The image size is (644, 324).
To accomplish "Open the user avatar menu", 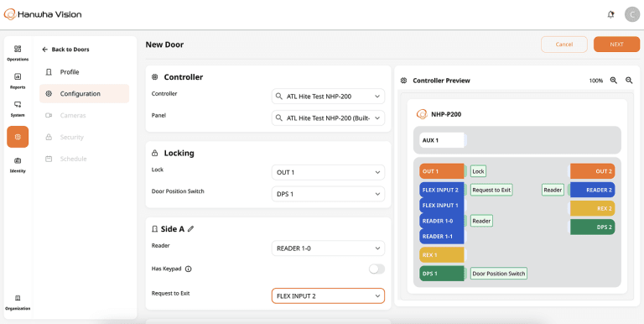I will click(x=632, y=15).
